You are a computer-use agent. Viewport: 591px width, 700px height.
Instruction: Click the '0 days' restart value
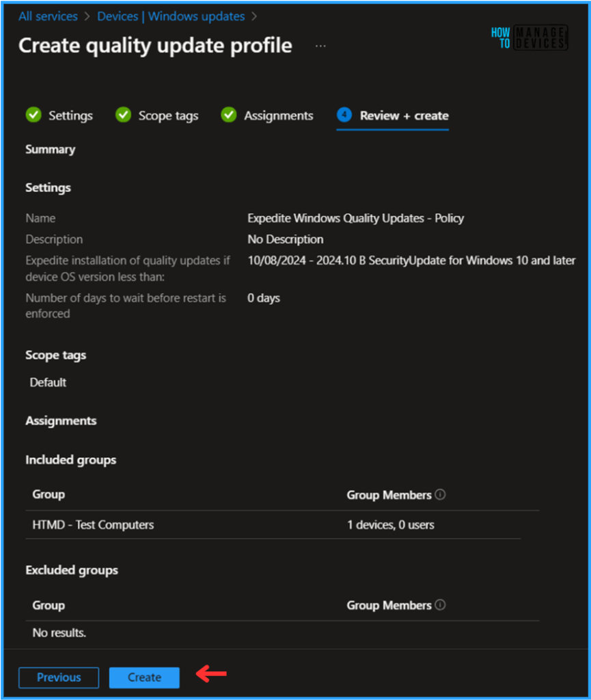pos(264,298)
